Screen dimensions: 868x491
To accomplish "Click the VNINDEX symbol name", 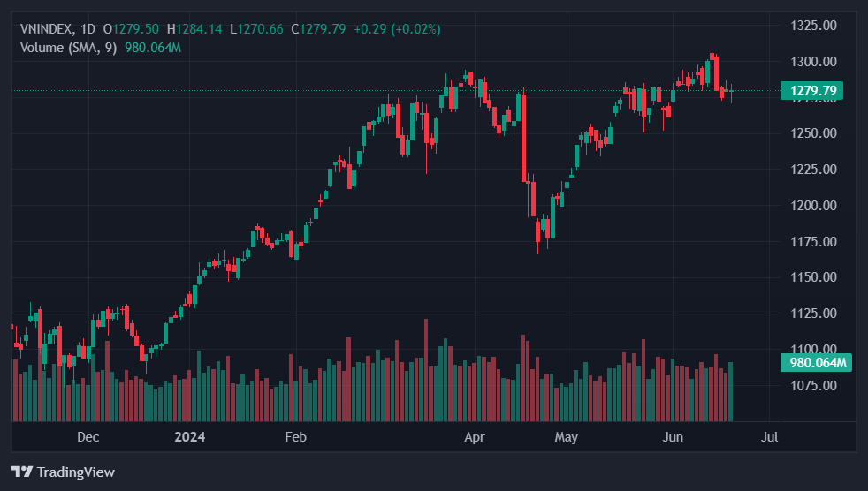I will coord(49,29).
